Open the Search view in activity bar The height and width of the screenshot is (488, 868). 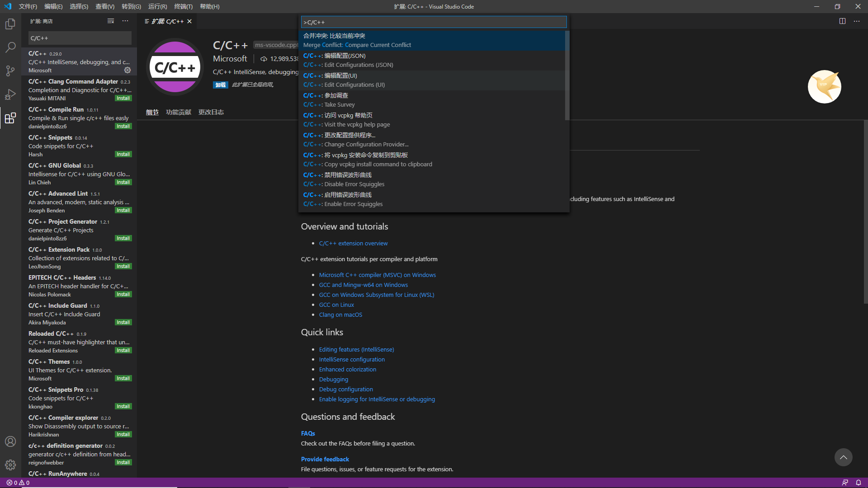10,47
